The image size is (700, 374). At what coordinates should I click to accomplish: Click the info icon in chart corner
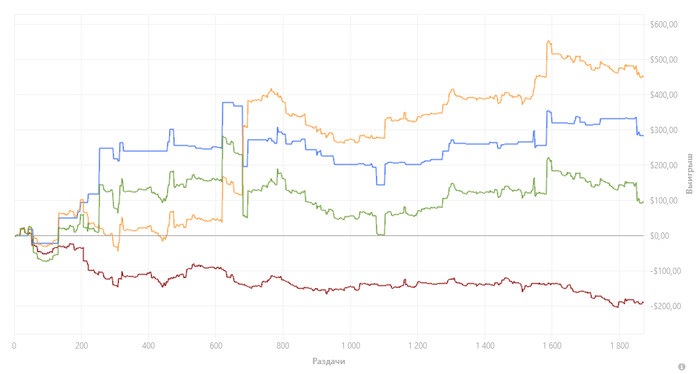click(682, 367)
